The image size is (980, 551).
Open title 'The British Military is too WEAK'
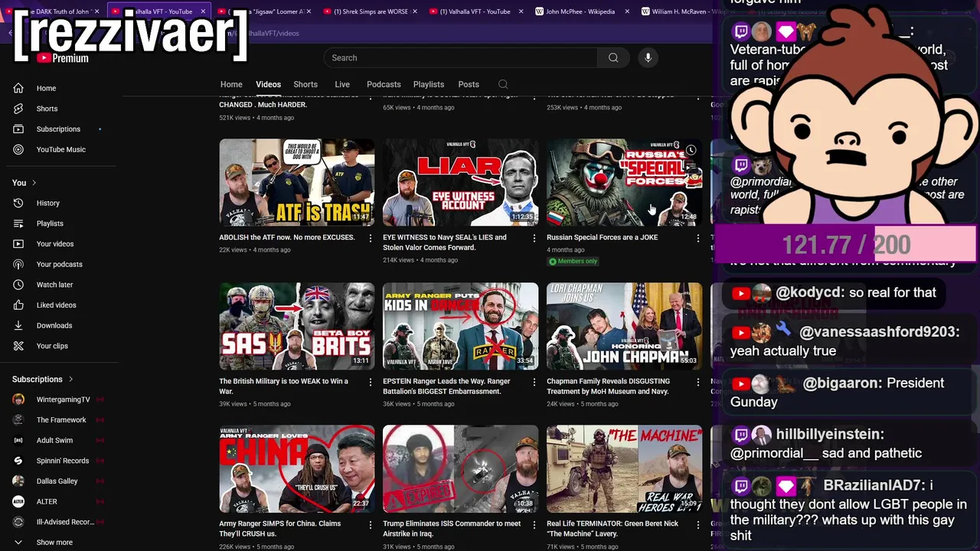coord(283,386)
